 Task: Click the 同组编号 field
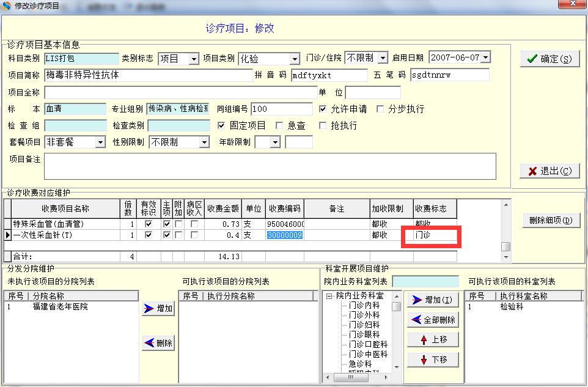[282, 109]
